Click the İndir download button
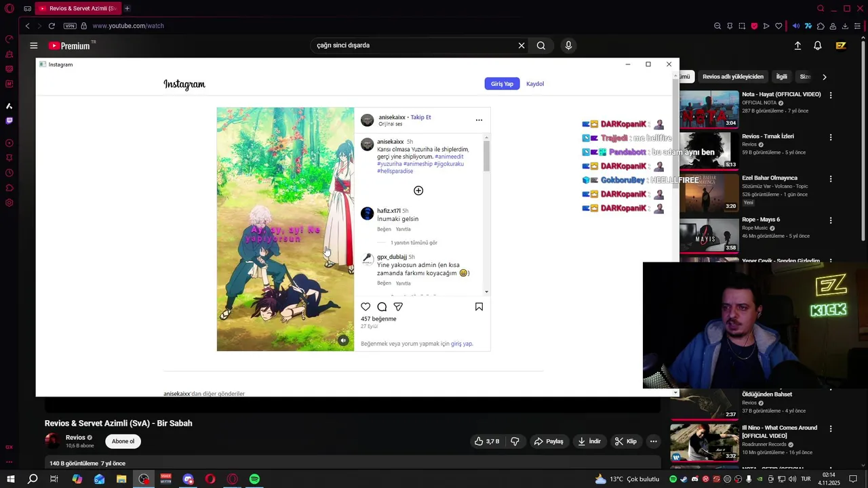Screen dimensions: 868x488 coord(589,441)
